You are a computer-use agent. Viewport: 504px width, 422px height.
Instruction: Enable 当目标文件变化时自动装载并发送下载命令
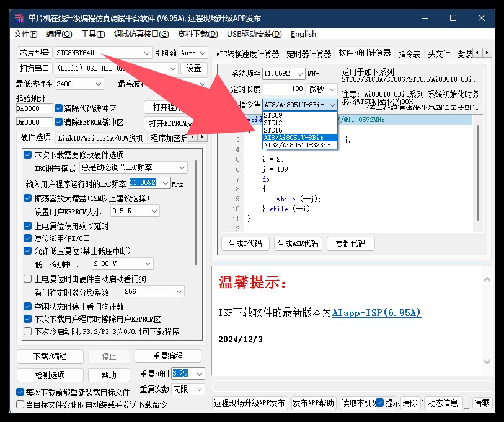click(20, 404)
